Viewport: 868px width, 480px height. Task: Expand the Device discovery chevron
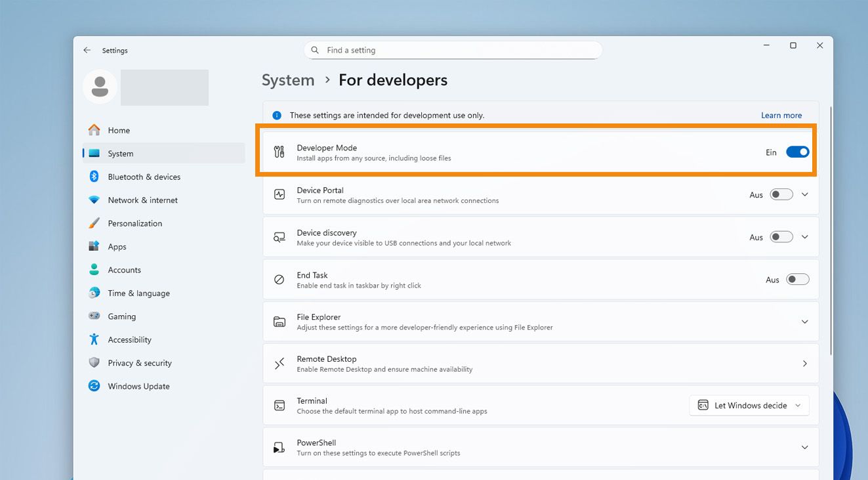[x=805, y=237]
